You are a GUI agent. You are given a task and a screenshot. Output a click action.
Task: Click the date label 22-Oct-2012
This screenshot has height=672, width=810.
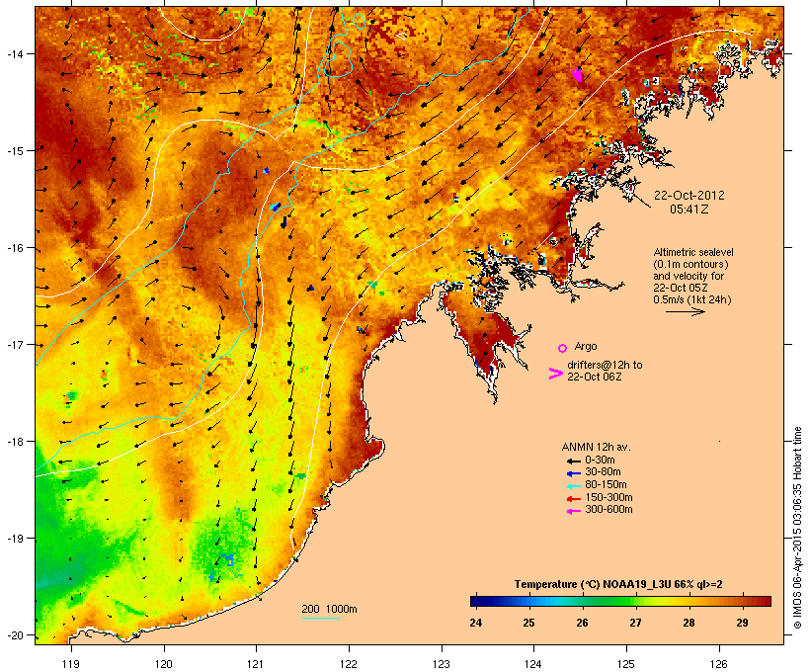(689, 196)
